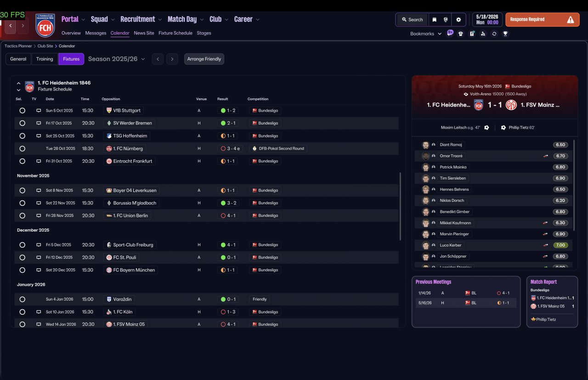
Task: Click the Response Required button
Action: coord(542,20)
